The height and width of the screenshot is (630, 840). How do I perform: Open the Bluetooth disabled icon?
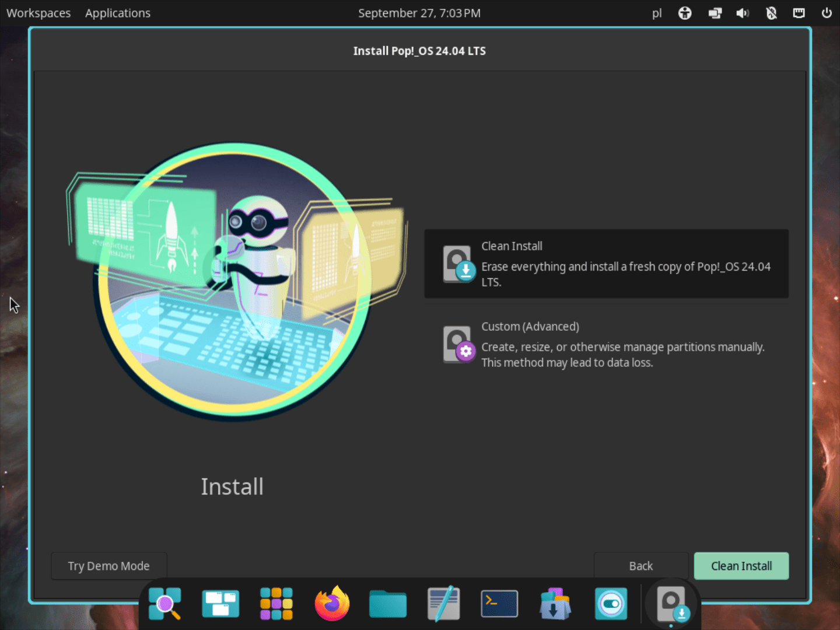[x=771, y=13]
